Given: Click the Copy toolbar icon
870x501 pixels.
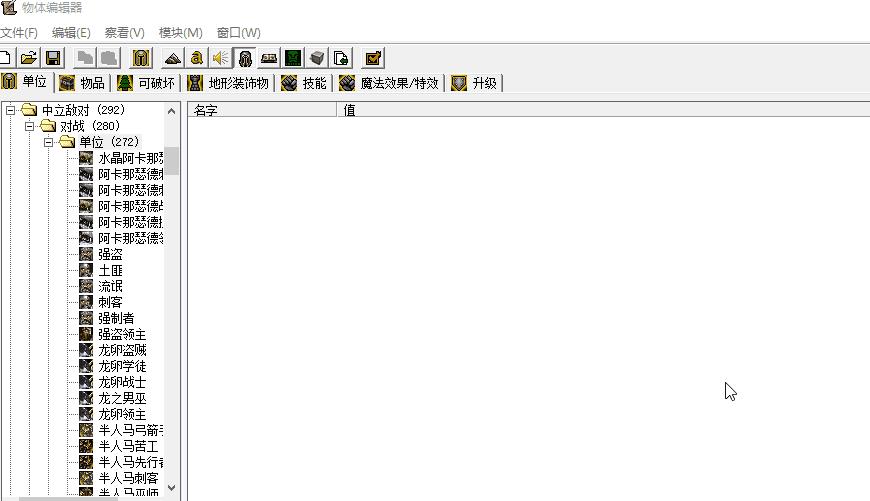Looking at the screenshot, I should (84, 58).
